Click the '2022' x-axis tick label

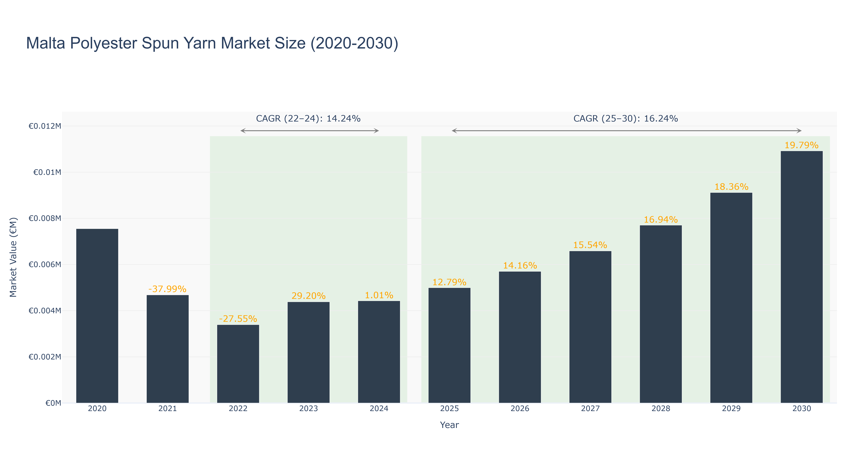coord(238,409)
